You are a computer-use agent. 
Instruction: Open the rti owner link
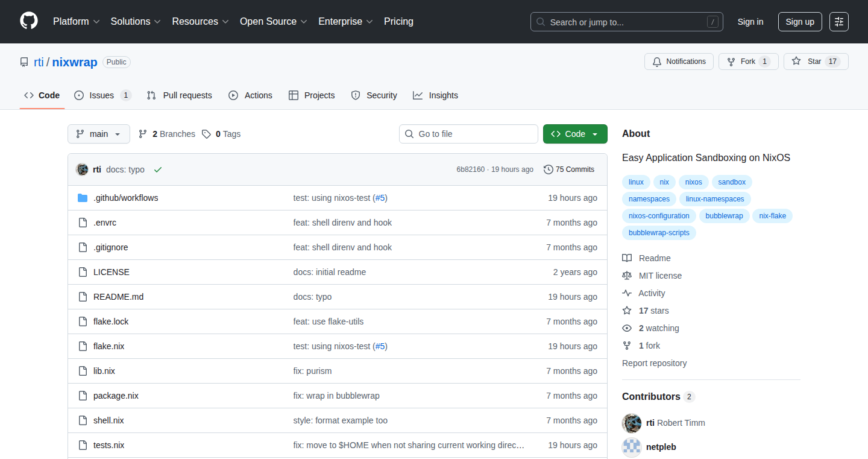(39, 62)
